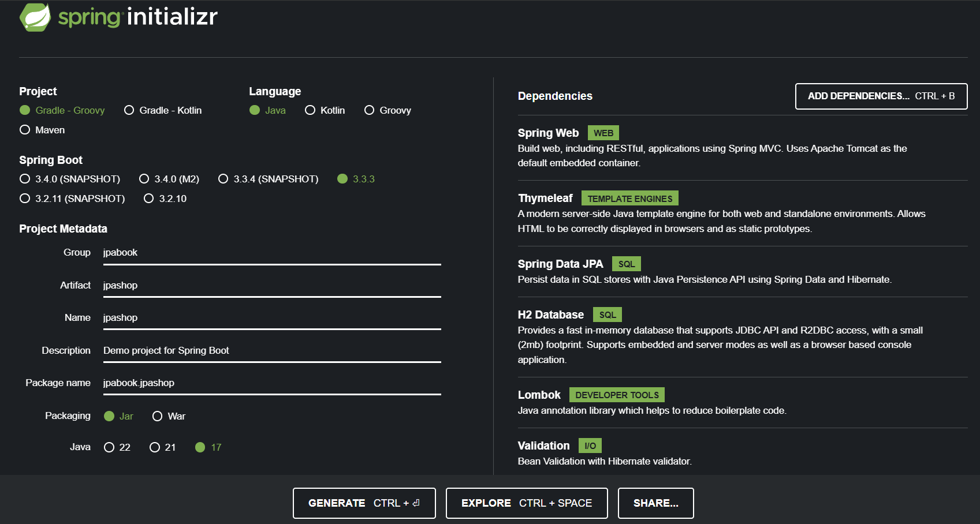Select Spring Boot 3.4.0 (SNAPSHOT)
The width and height of the screenshot is (980, 524).
[x=70, y=179]
